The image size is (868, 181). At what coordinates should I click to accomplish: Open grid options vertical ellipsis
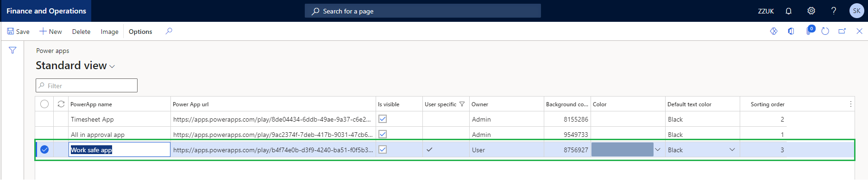(850, 104)
